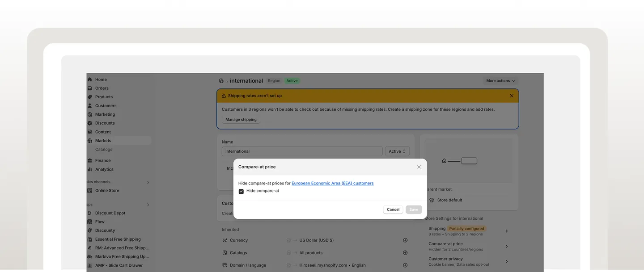
Task: Click the Home icon in sidebar
Action: (x=90, y=80)
